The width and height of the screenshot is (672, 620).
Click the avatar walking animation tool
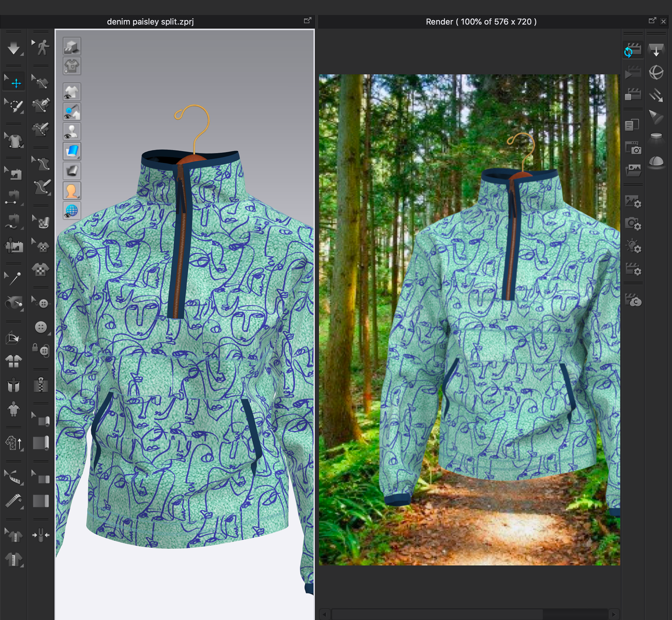41,47
